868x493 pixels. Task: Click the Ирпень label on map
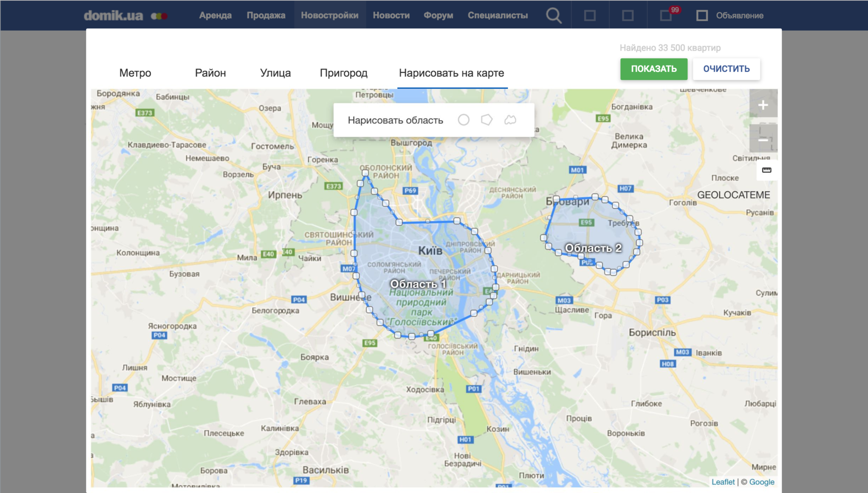(285, 195)
